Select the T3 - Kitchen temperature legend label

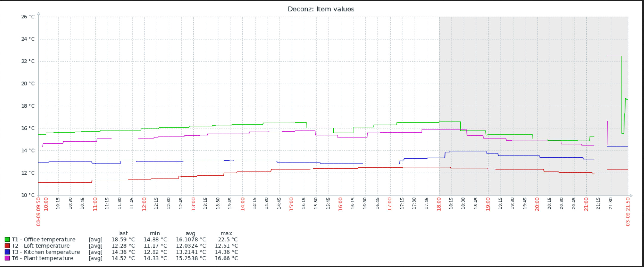(x=46, y=252)
